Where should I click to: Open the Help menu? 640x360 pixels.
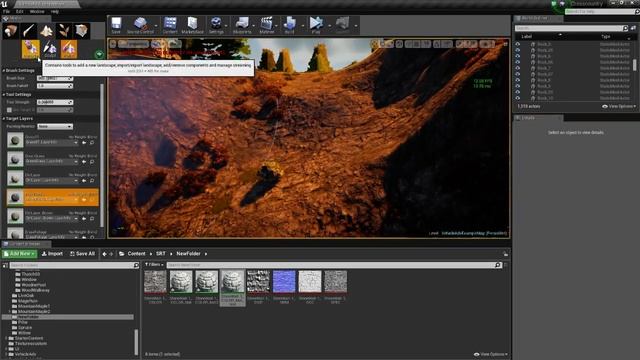click(x=55, y=11)
